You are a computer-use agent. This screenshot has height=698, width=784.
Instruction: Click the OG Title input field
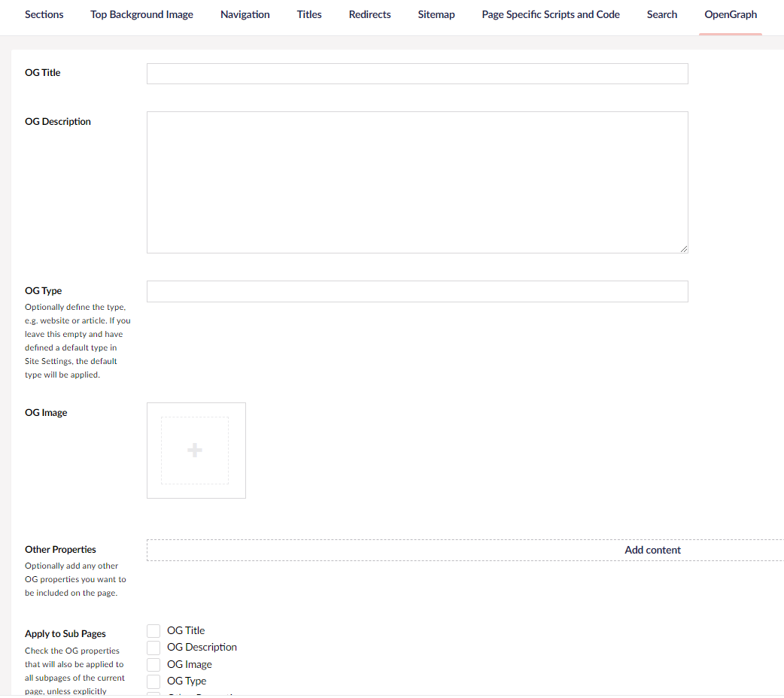(x=417, y=74)
